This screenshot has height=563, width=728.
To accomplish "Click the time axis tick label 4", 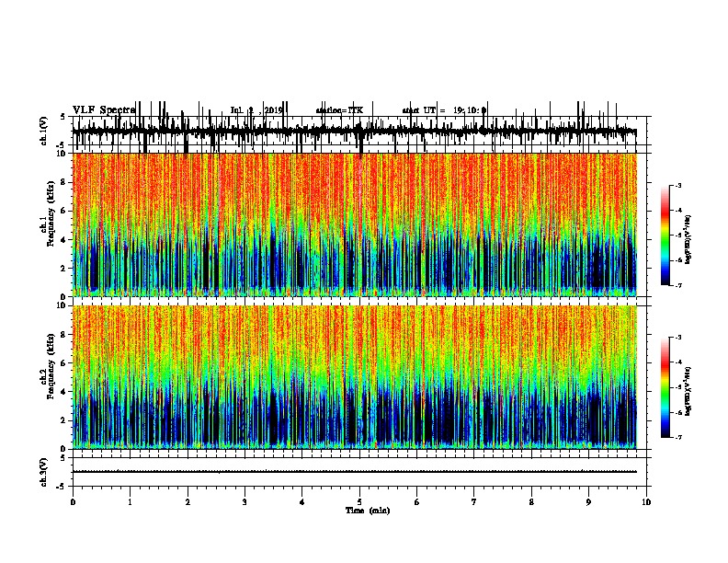I will coord(301,501).
